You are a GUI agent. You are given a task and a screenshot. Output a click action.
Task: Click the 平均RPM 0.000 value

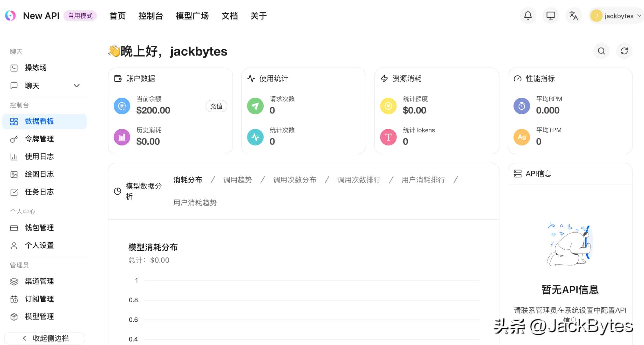pyautogui.click(x=548, y=110)
